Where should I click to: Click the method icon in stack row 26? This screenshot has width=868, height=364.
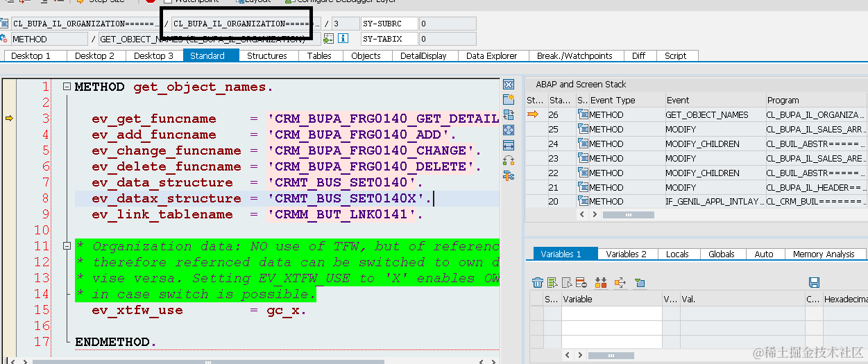coord(584,114)
